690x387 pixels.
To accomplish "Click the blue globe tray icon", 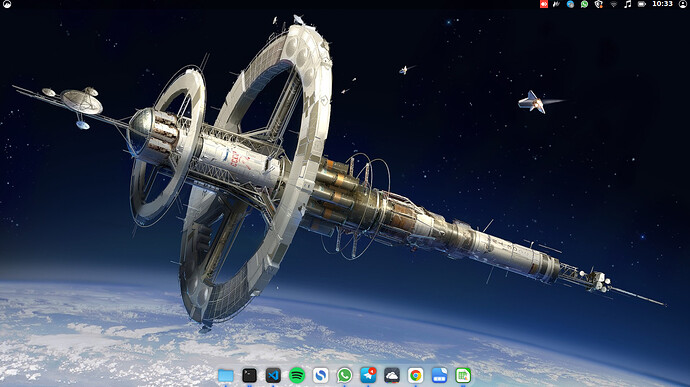I will click(570, 4).
